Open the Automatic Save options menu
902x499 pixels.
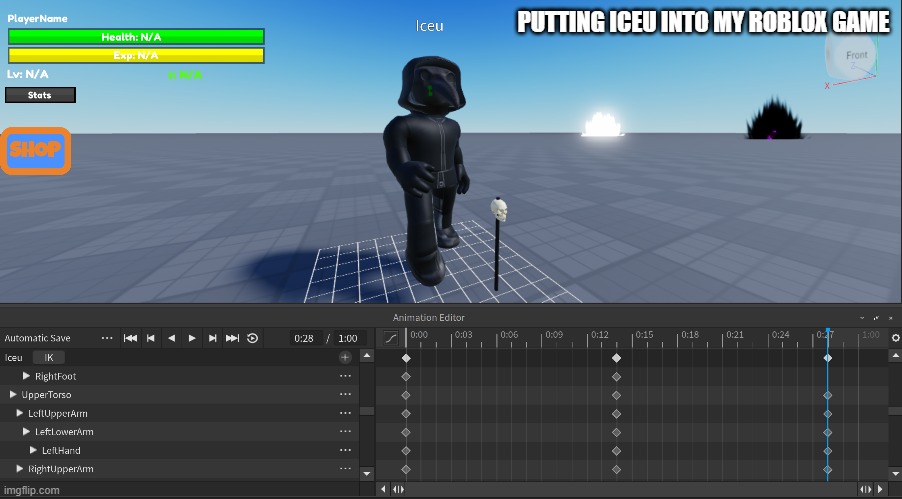pos(107,338)
